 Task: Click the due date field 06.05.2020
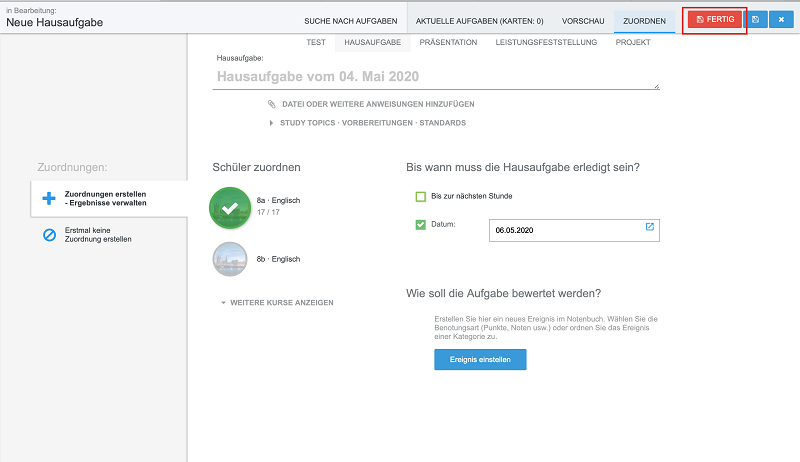pyautogui.click(x=574, y=230)
